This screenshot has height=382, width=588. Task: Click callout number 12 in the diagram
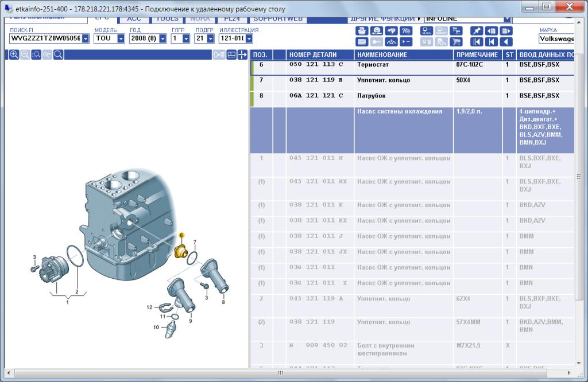coord(150,307)
